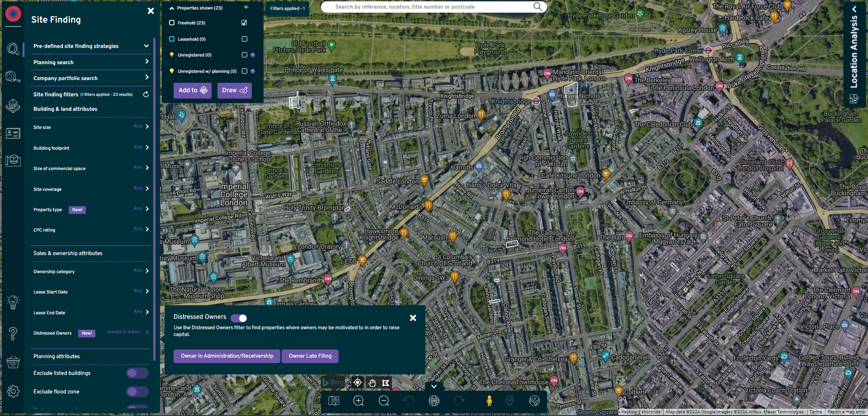Enable Exclude flood zone toggle
This screenshot has height=416, width=868.
[x=137, y=392]
